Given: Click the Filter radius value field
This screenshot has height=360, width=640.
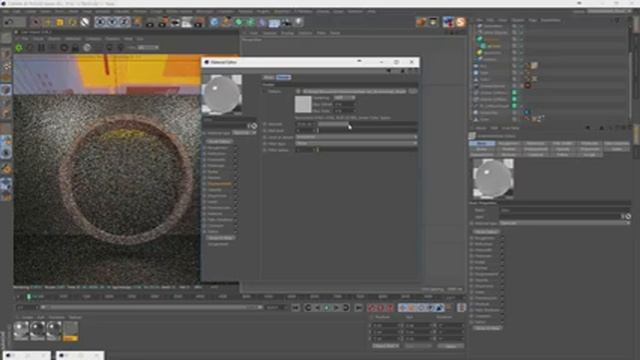Looking at the screenshot, I should pos(305,150).
